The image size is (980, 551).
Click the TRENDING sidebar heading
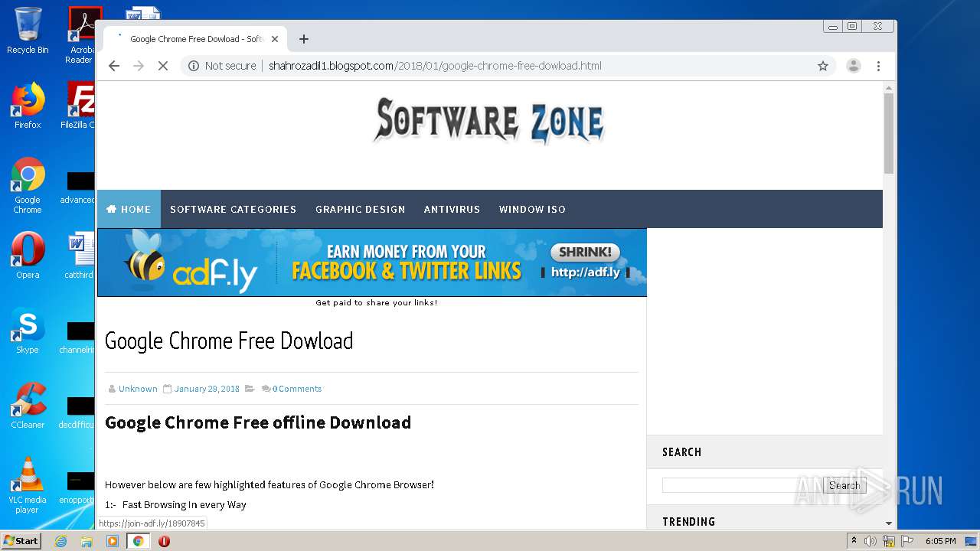coord(688,522)
